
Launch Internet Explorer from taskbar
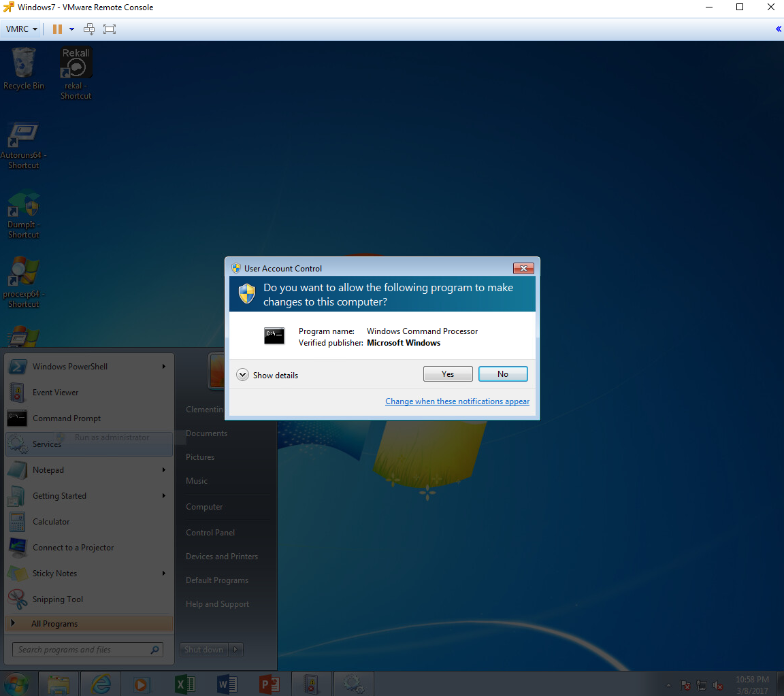101,684
